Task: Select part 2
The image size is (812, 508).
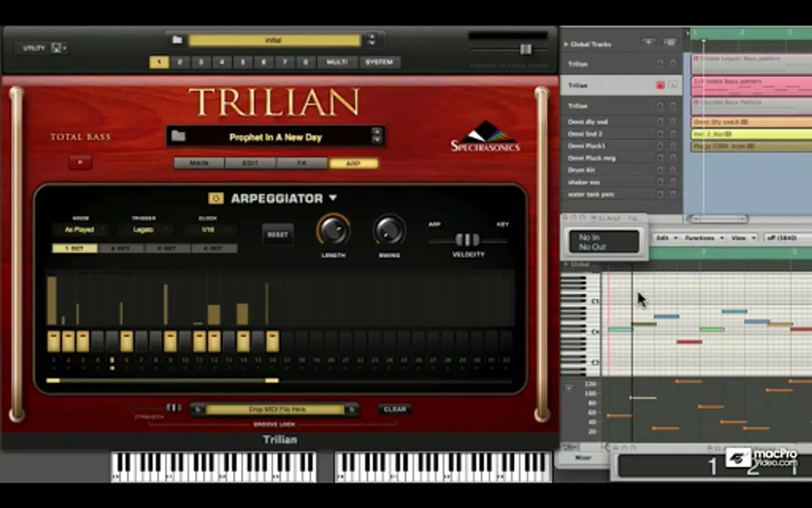Action: click(180, 62)
